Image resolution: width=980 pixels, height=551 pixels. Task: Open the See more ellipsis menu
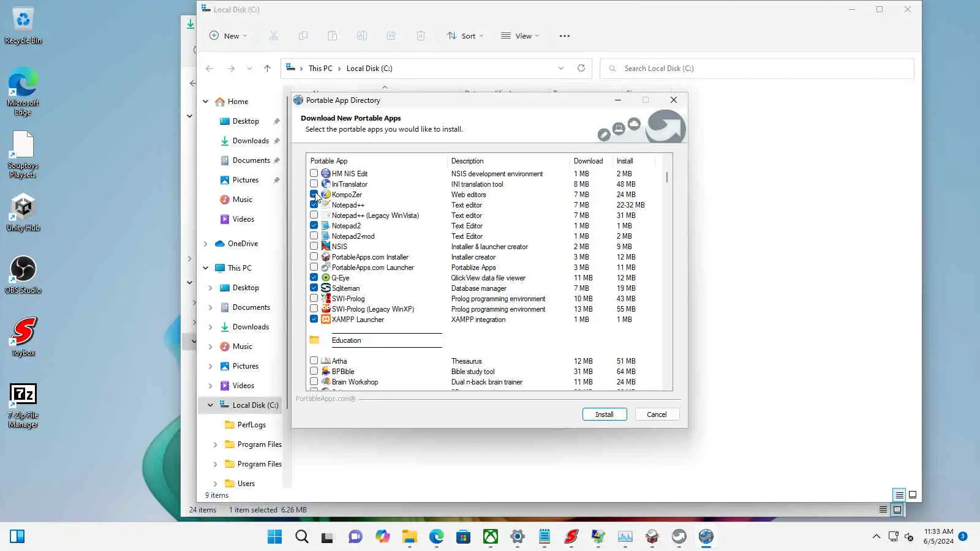pyautogui.click(x=565, y=36)
